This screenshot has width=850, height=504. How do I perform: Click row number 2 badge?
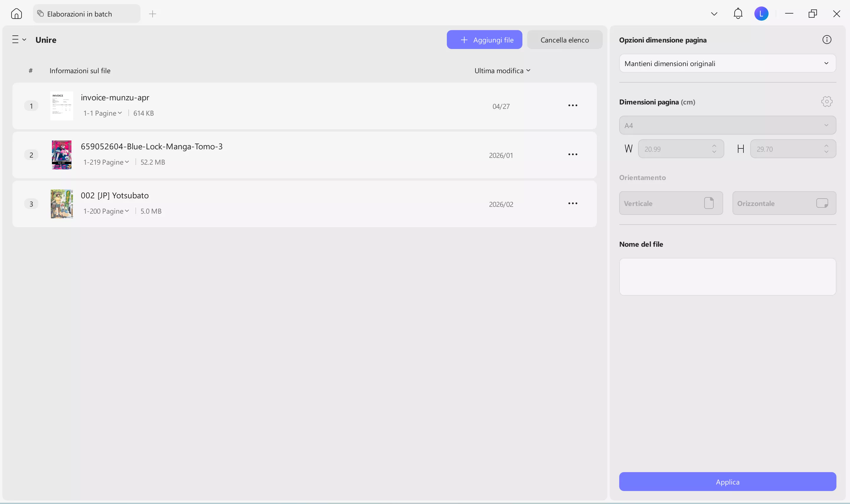pos(31,155)
